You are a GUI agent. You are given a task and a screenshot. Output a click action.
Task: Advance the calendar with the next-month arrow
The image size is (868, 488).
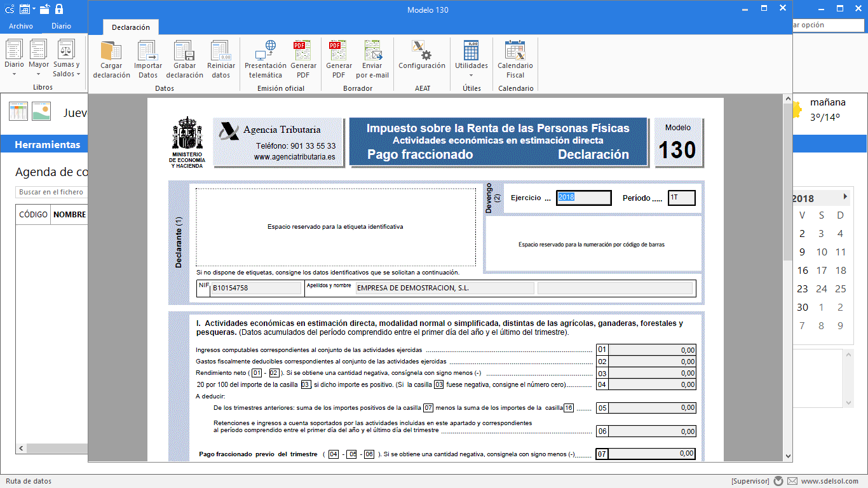tap(845, 197)
